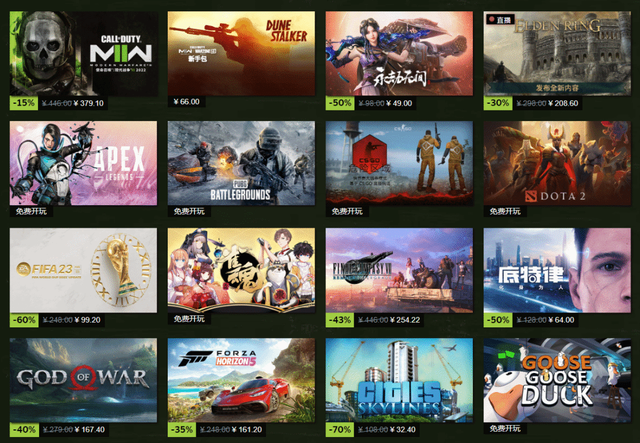Open the Dota 2 game tile
Viewport: 640px width, 443px height.
557,163
